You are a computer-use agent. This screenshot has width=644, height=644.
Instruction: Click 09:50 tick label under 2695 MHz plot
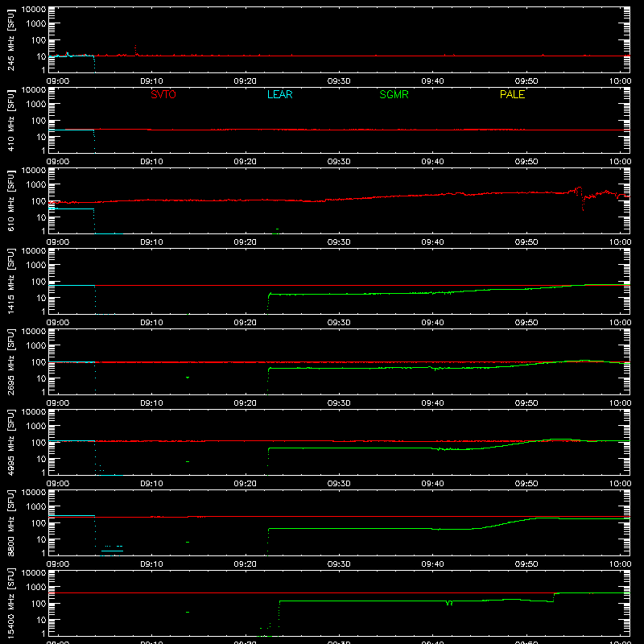click(x=526, y=403)
